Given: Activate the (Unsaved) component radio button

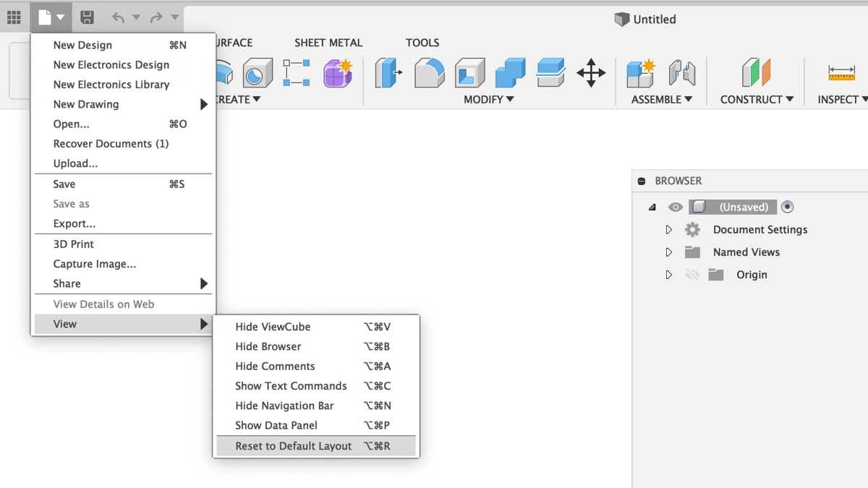Looking at the screenshot, I should pos(788,207).
